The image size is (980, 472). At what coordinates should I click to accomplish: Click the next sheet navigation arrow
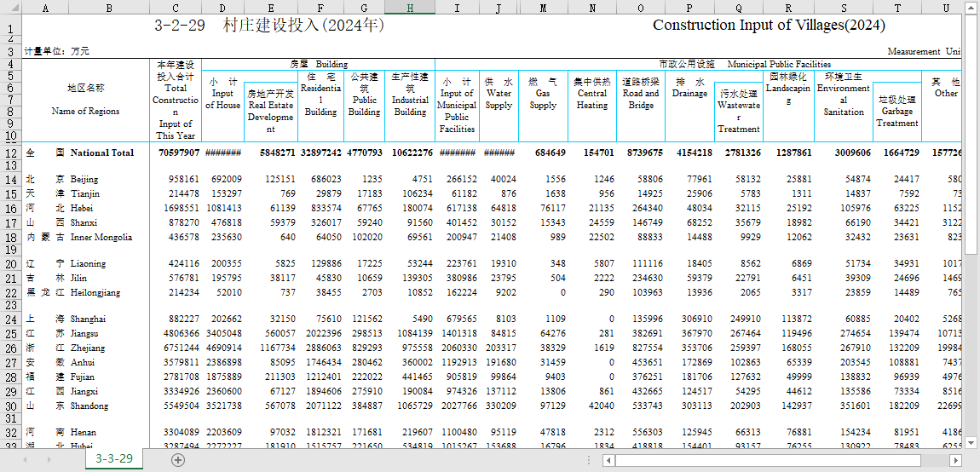coord(48,459)
